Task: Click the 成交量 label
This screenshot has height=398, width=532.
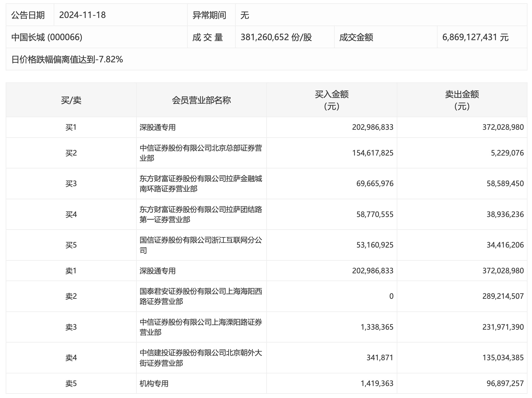Action: 208,37
